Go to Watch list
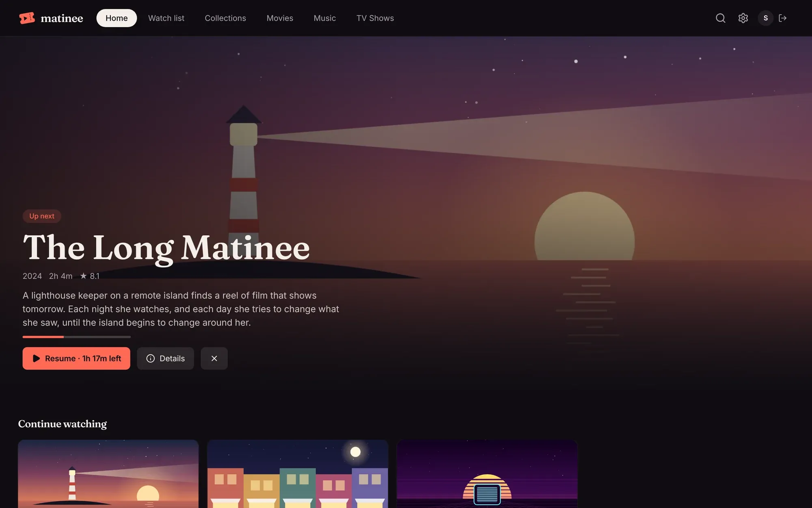 166,18
